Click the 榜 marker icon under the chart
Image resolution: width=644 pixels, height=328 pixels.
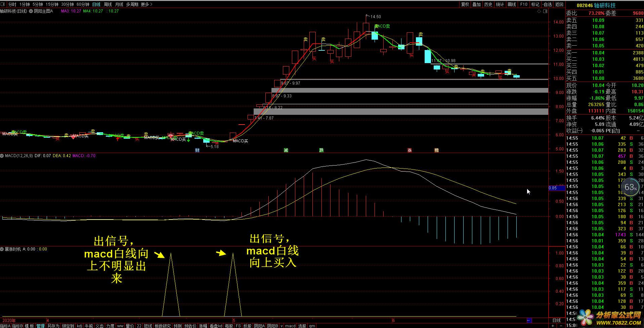[x=436, y=150]
